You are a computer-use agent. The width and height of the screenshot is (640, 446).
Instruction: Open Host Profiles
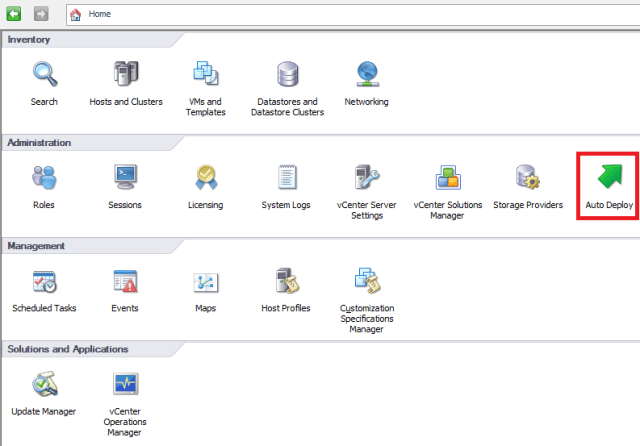point(287,281)
